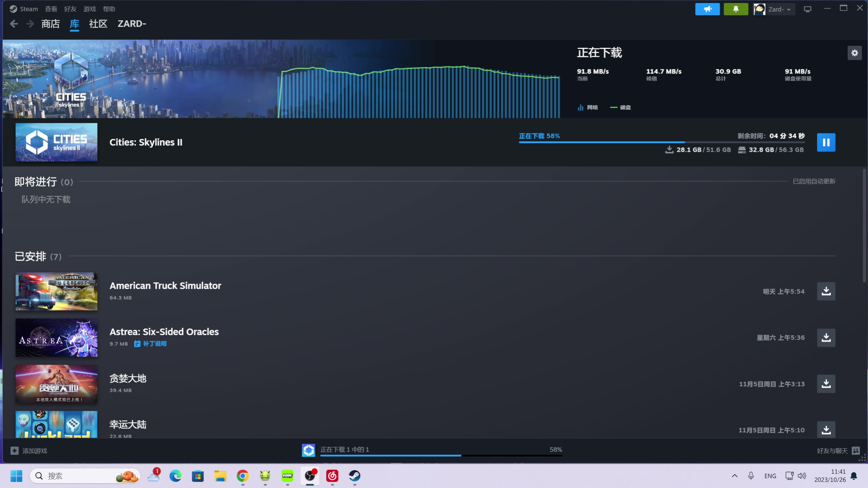Click the download icon for 贪婪大地
Image resolution: width=868 pixels, height=488 pixels.
(x=826, y=384)
